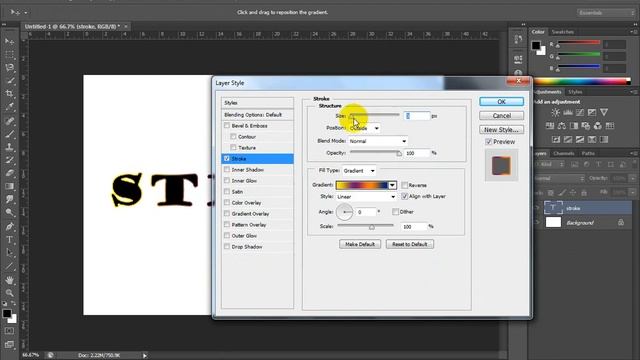Select the Rectangular Marquee tool
This screenshot has width=640, height=360.
pyautogui.click(x=9, y=54)
